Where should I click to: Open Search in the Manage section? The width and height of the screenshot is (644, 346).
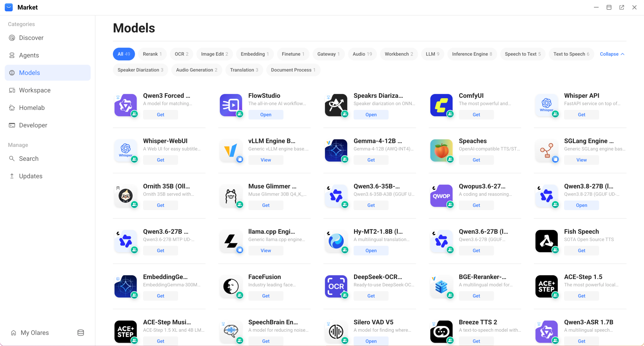48,159
